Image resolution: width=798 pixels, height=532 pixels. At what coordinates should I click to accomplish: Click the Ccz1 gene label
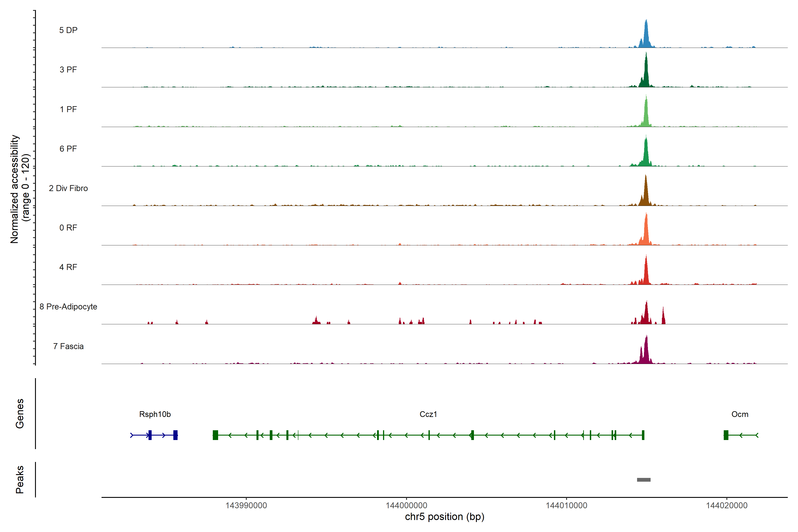428,414
